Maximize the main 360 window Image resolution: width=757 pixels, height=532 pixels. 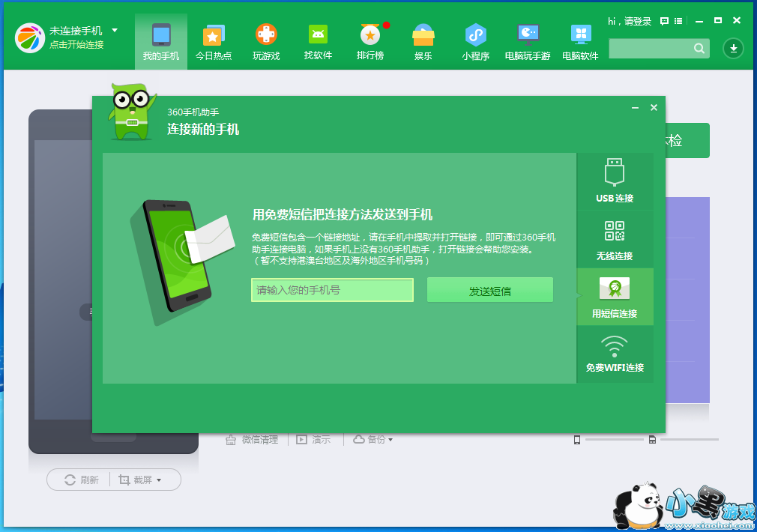point(718,20)
